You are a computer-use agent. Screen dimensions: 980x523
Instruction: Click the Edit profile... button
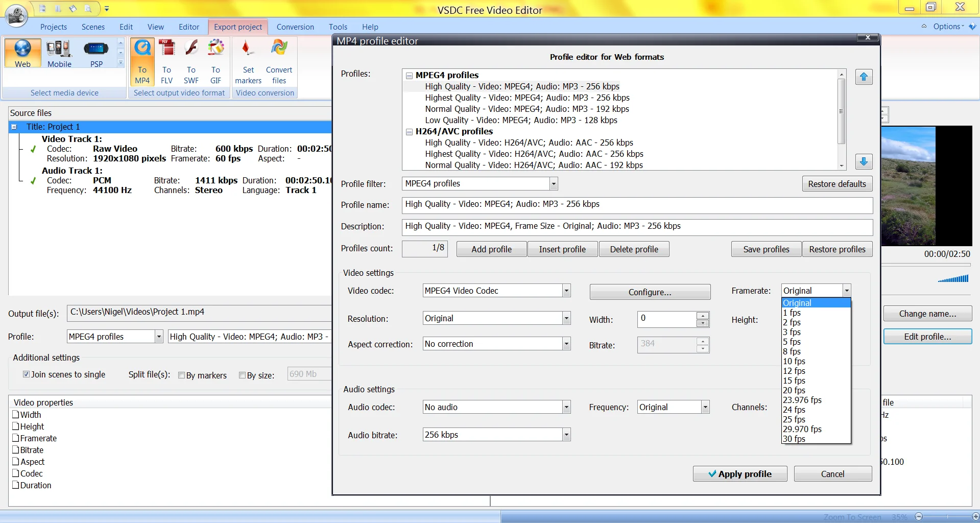927,337
